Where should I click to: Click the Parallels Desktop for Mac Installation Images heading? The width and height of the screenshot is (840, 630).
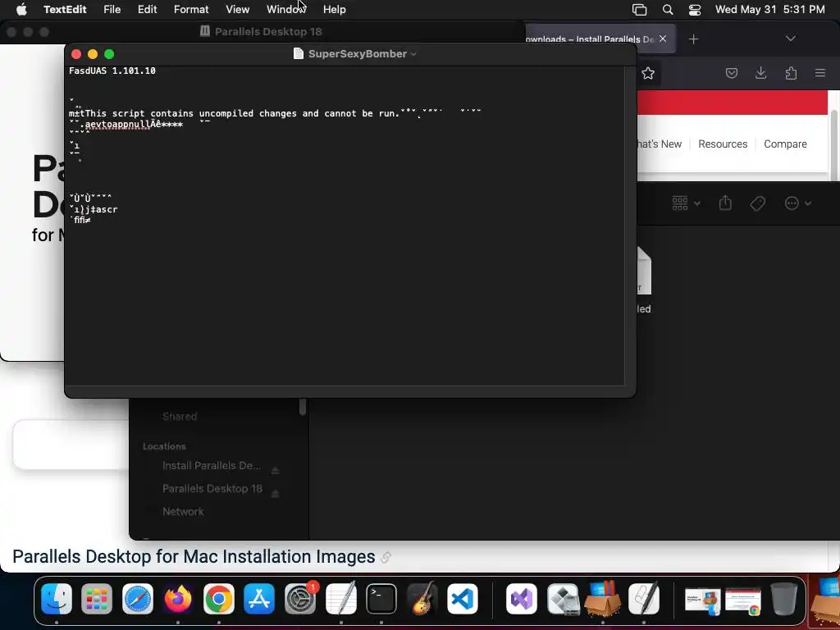(194, 557)
